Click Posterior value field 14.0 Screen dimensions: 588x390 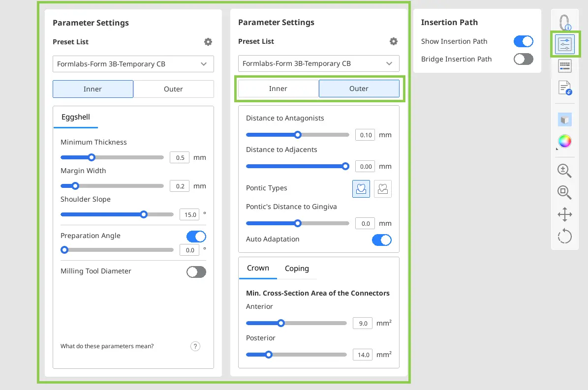click(x=363, y=355)
